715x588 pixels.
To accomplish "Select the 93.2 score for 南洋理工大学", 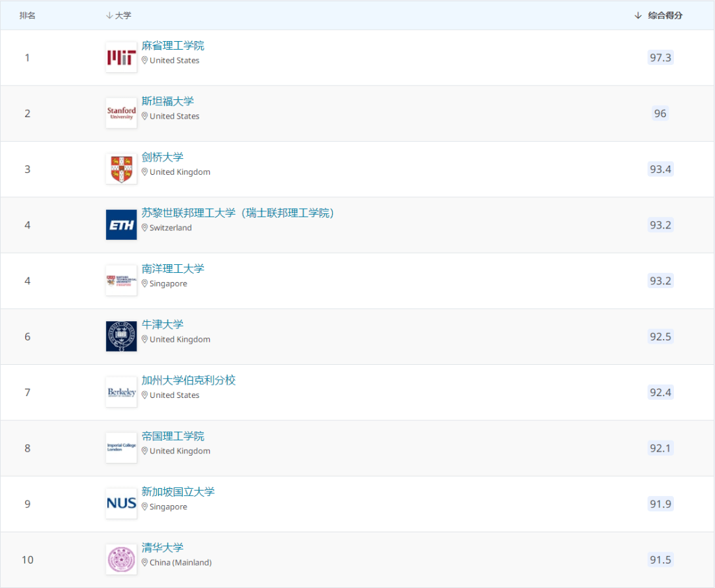I will coord(660,281).
